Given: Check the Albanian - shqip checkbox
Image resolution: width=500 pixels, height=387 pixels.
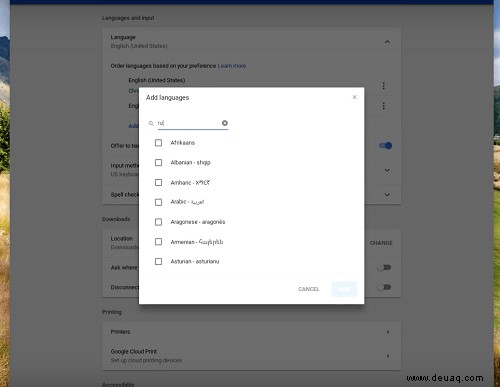Looking at the screenshot, I should pos(158,162).
